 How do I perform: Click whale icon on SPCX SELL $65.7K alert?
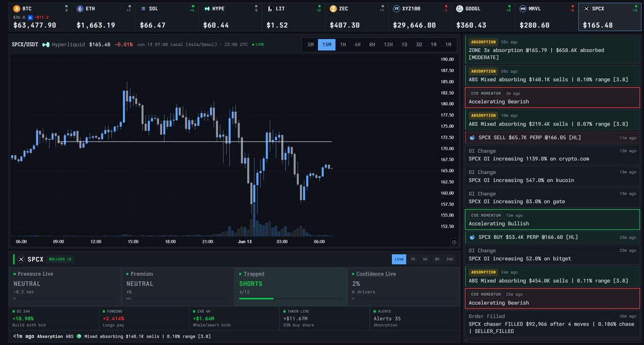pos(472,138)
